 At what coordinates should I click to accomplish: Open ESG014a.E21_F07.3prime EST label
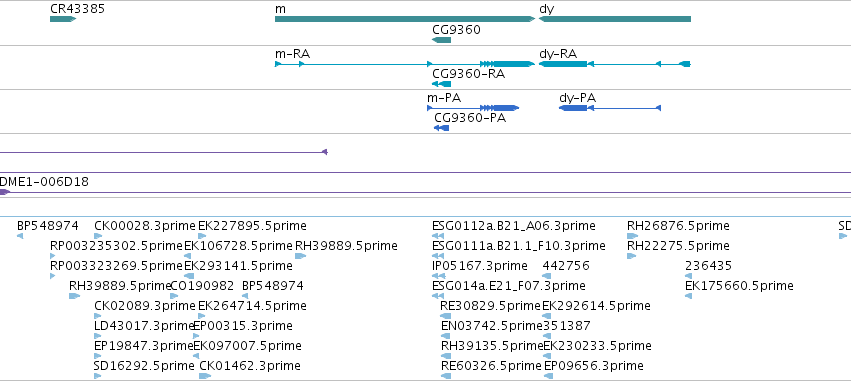pos(509,285)
